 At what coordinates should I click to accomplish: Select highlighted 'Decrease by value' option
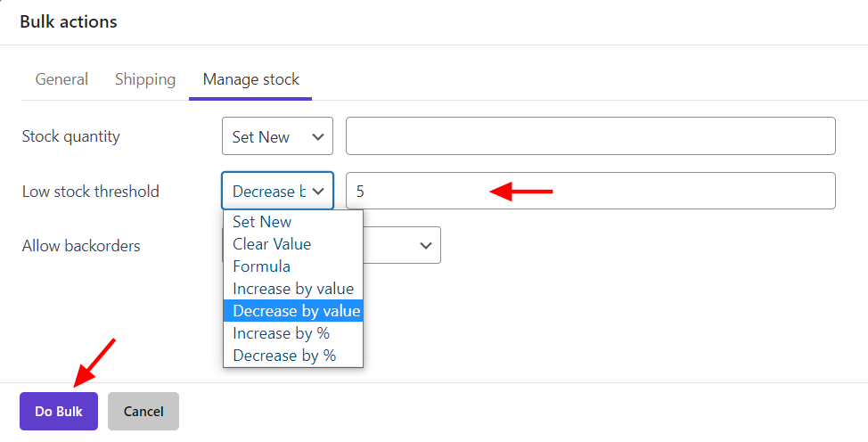(x=296, y=311)
